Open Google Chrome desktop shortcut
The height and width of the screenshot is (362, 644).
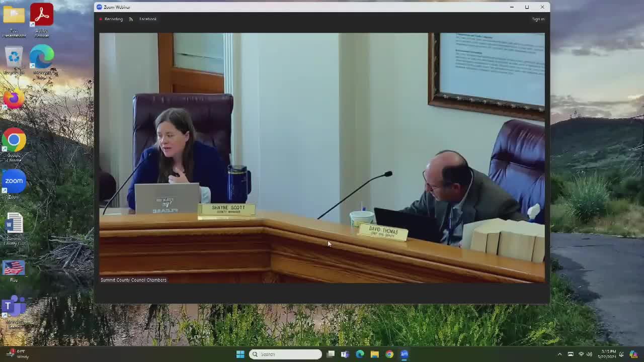[x=14, y=140]
